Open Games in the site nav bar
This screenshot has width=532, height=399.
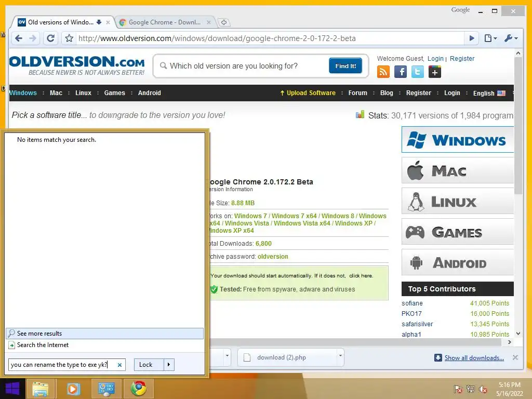pyautogui.click(x=114, y=92)
